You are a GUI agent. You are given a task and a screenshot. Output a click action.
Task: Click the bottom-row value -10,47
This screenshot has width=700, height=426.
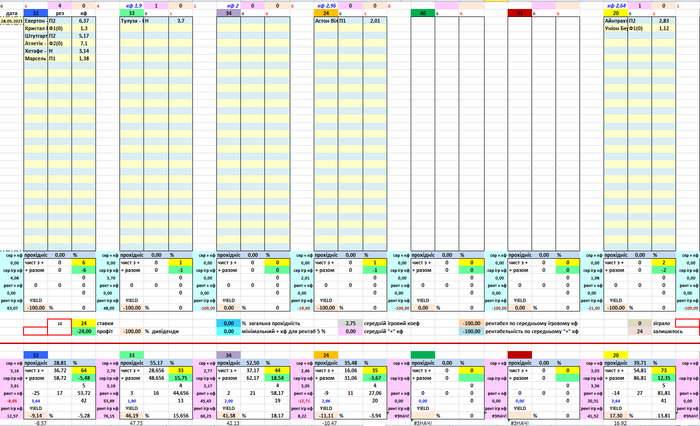(329, 423)
